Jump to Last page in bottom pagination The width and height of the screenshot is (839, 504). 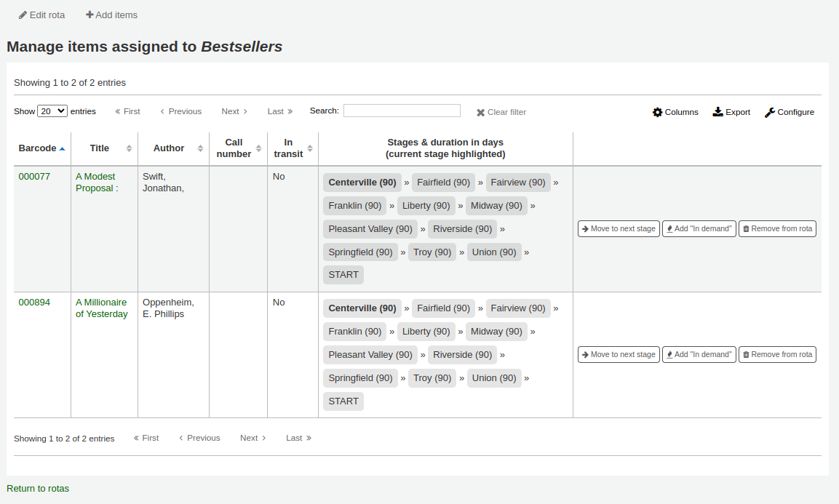click(298, 439)
